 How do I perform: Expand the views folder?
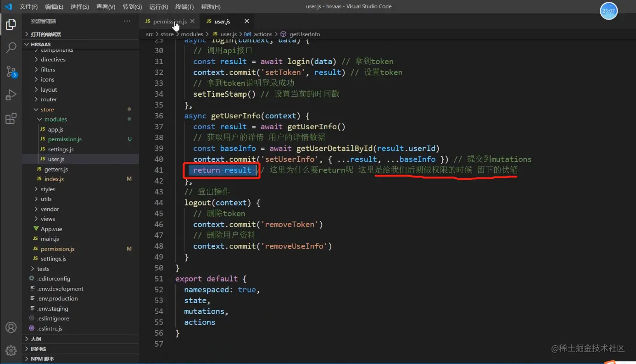click(x=81, y=219)
